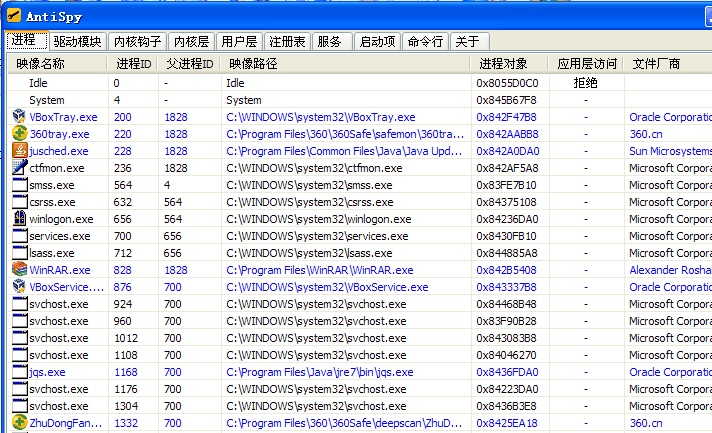The height and width of the screenshot is (433, 712).
Task: Sort by the 进程ID column header
Action: coord(132,64)
